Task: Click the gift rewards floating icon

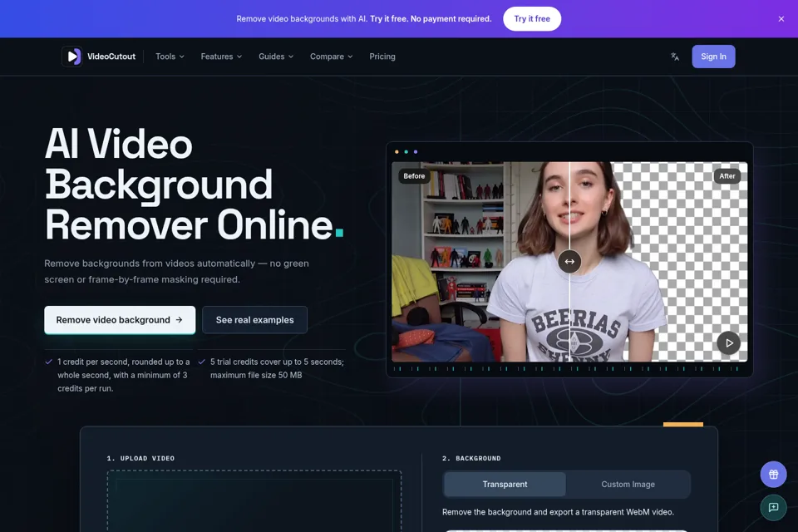Action: point(774,475)
